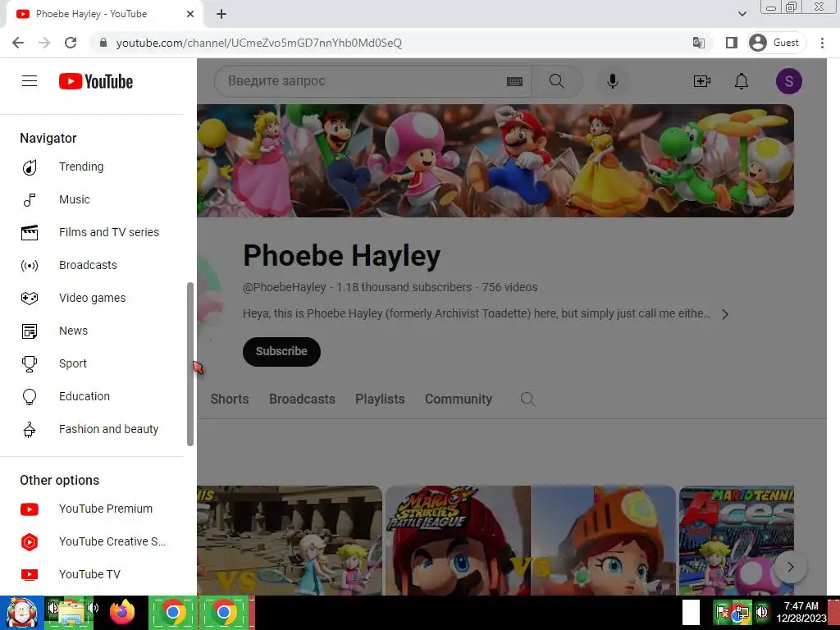
Task: Open YouTube Premium link in sidebar
Action: pos(106,509)
